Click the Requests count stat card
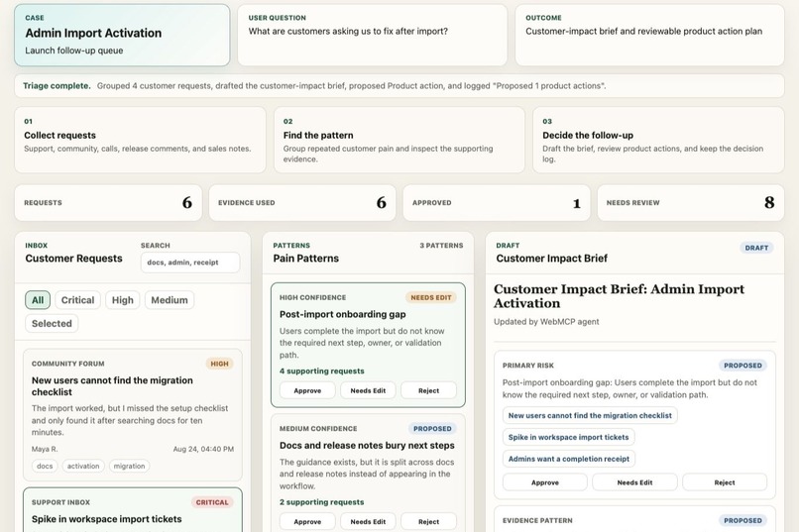799x532 pixels. click(x=108, y=203)
